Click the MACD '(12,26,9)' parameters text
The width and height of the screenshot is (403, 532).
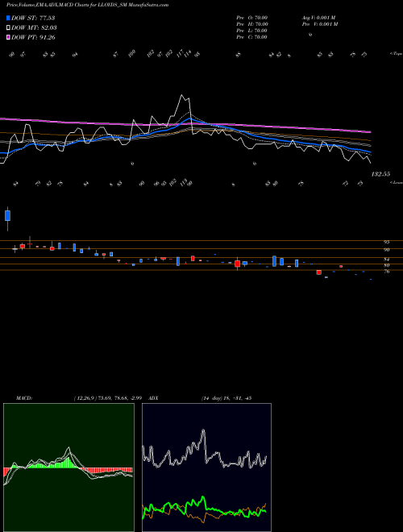[84, 398]
